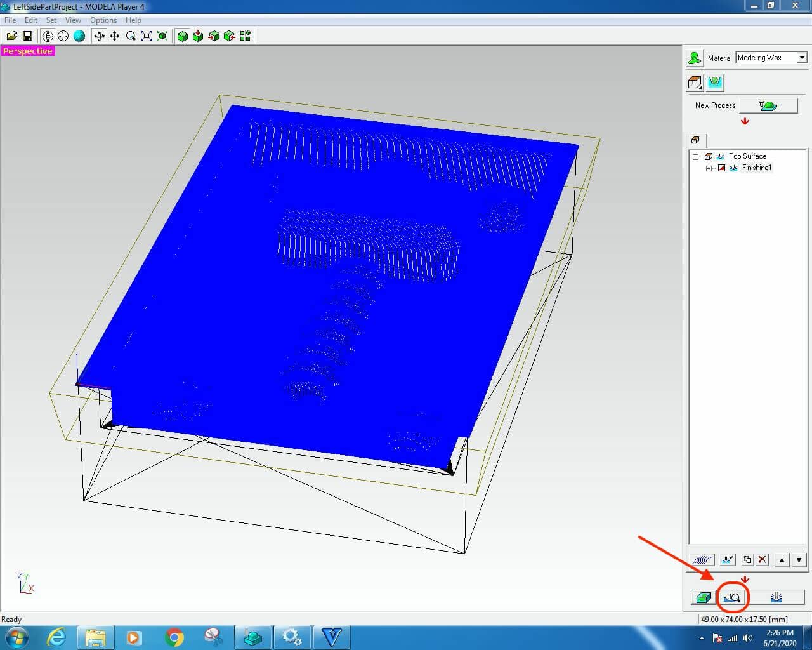Screen dimensions: 812x650
Task: Select the cube tab above process tree
Action: [x=696, y=140]
